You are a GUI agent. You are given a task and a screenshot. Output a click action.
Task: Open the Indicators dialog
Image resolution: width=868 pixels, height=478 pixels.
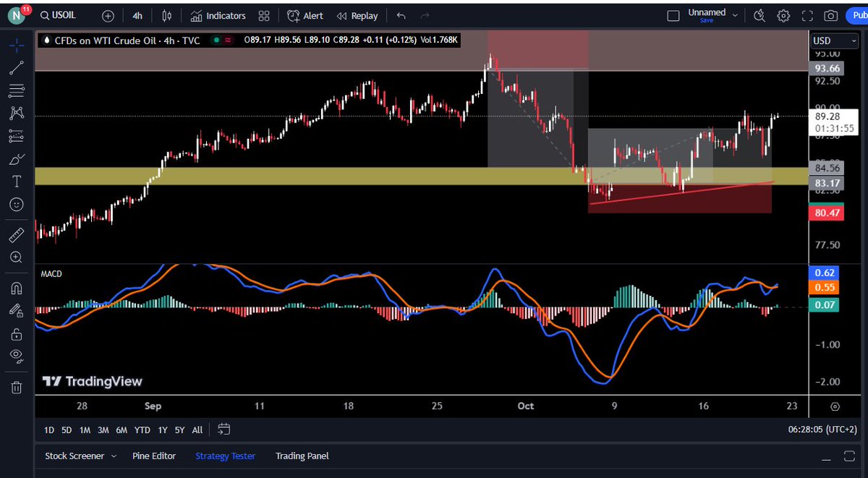(x=218, y=15)
